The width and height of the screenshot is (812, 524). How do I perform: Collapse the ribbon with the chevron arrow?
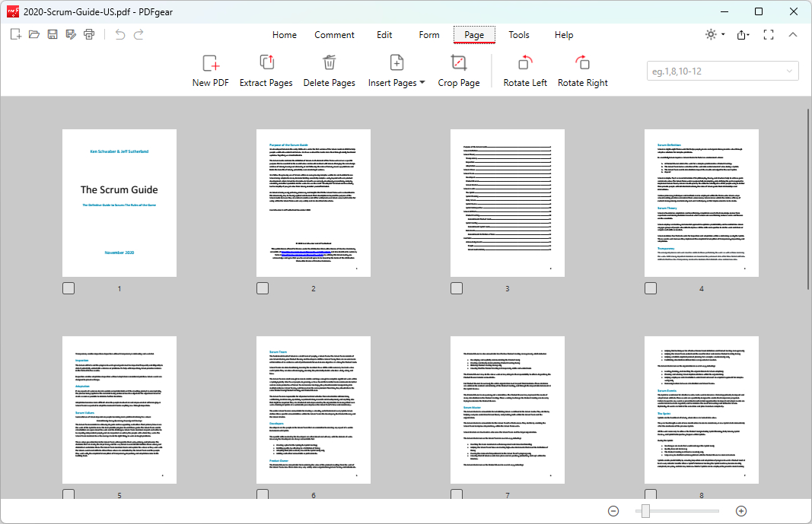(792, 35)
